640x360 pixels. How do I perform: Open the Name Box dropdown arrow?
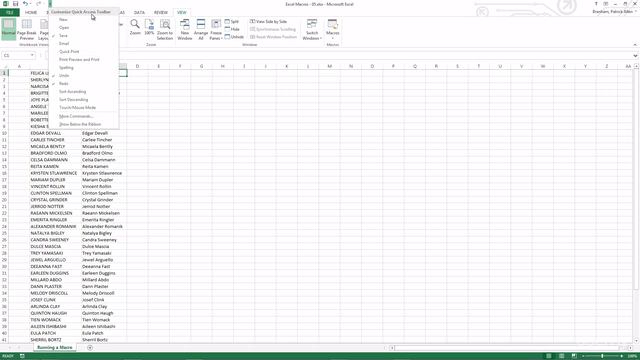pos(32,55)
